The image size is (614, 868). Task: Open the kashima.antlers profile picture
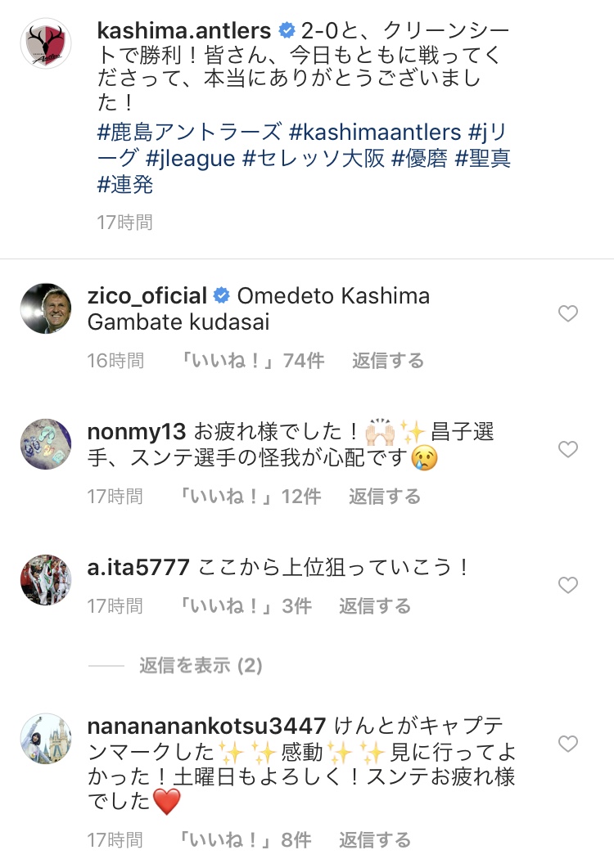[x=46, y=43]
